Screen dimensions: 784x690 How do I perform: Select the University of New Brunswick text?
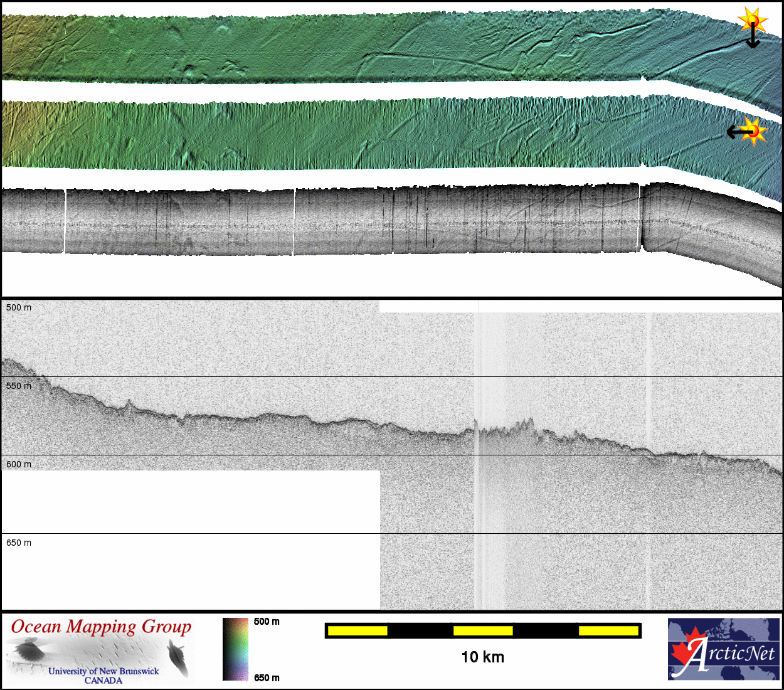[x=103, y=671]
